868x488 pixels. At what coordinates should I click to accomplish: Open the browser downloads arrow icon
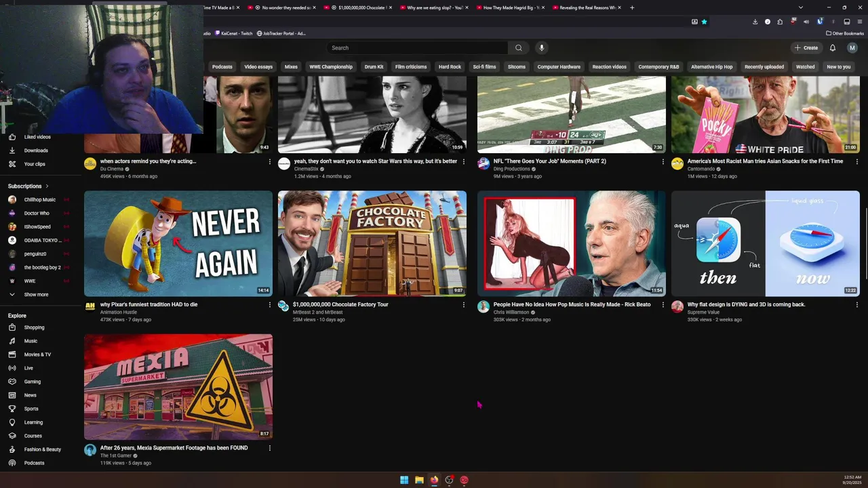[x=755, y=22]
